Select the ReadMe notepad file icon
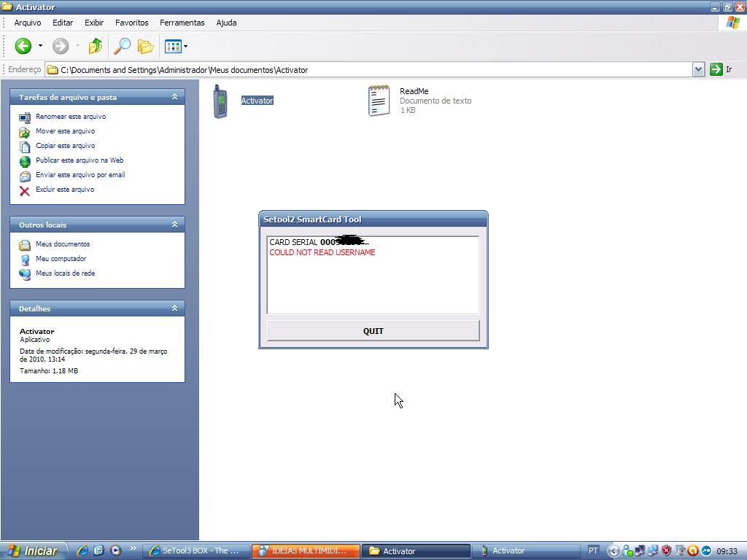Image resolution: width=747 pixels, height=560 pixels. pyautogui.click(x=379, y=101)
